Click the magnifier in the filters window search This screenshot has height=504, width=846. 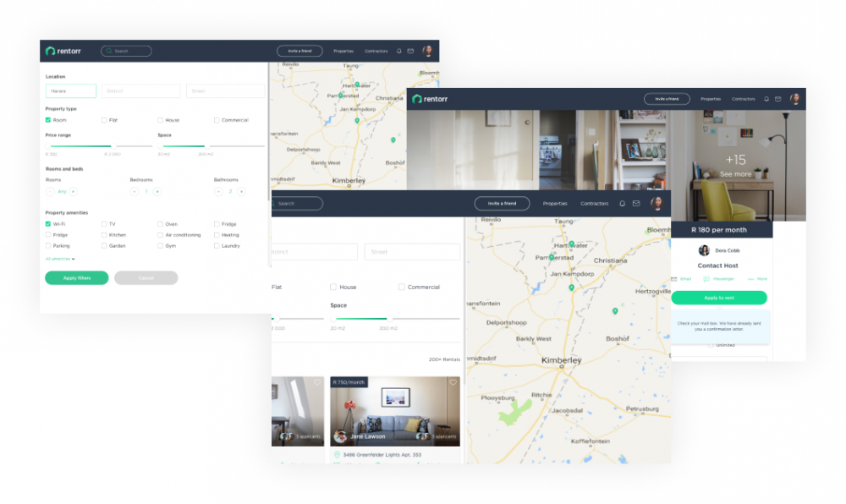[108, 52]
